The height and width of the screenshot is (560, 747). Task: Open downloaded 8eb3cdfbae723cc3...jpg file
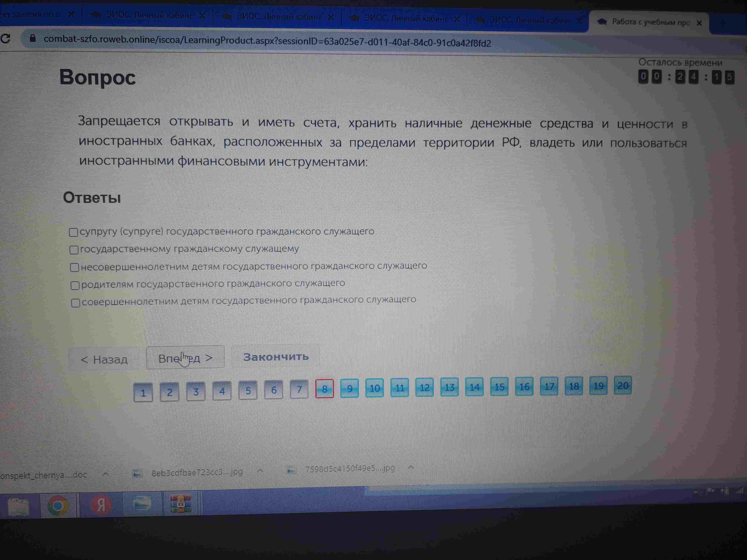(x=197, y=472)
